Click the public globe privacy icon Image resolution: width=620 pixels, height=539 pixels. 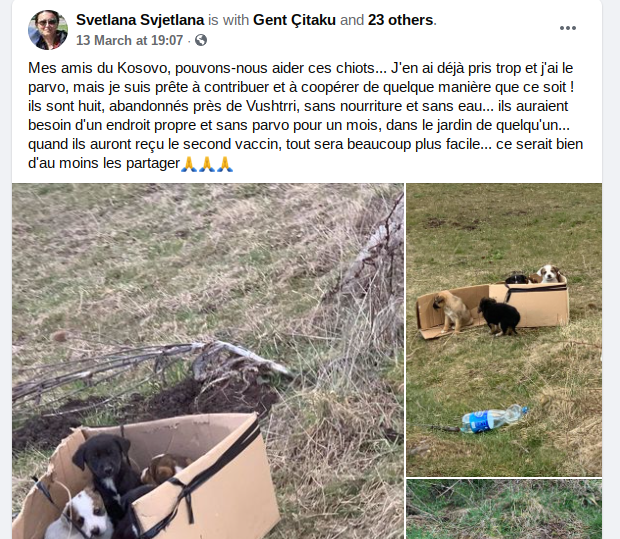[x=201, y=40]
